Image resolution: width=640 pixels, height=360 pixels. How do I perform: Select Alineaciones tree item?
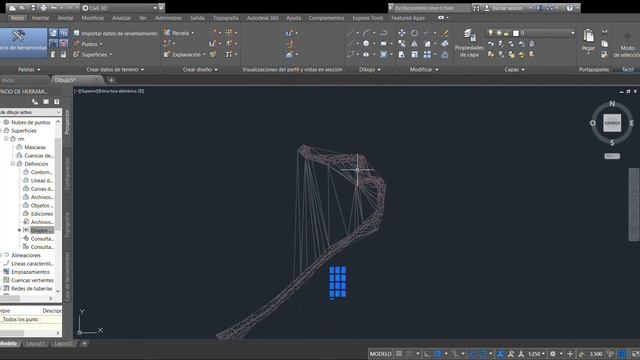click(x=26, y=256)
